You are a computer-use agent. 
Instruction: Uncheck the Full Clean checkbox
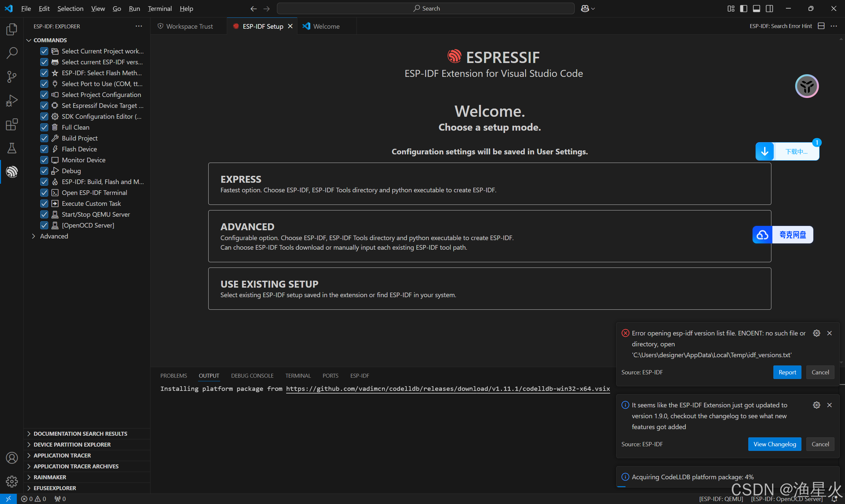click(44, 127)
